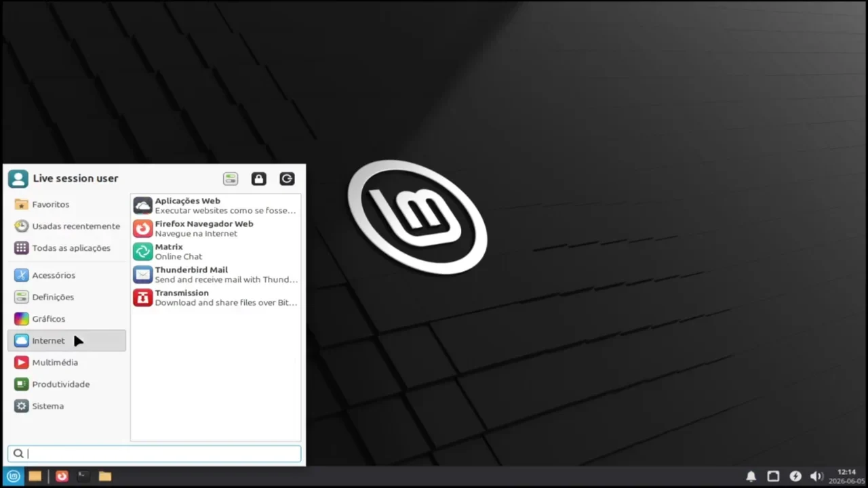Open the terminal from the taskbar
The image size is (868, 488).
click(83, 476)
